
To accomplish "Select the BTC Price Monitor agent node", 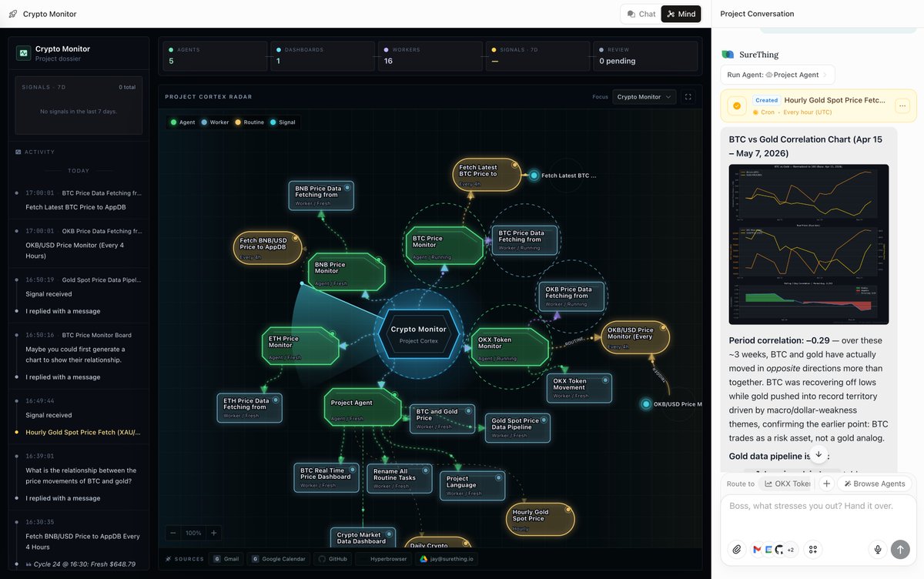I will 444,246.
